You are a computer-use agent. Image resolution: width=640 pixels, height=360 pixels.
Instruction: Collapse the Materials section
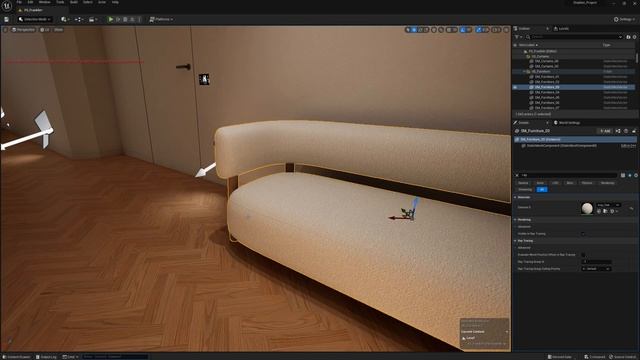(x=516, y=197)
